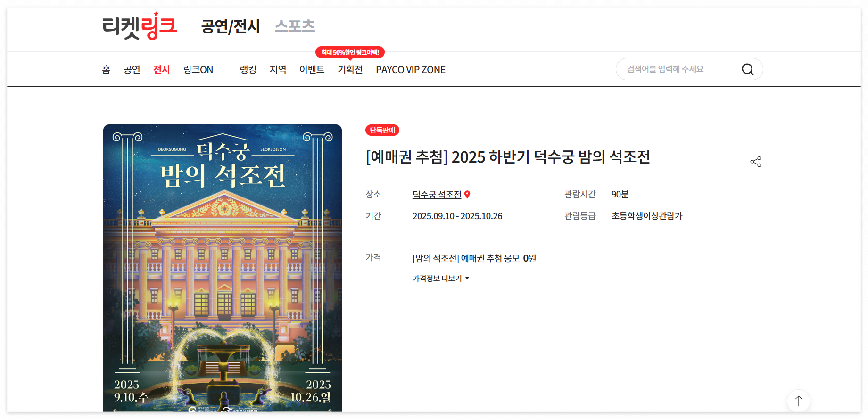The height and width of the screenshot is (419, 868).
Task: Open the 기획전 menu
Action: (x=350, y=70)
